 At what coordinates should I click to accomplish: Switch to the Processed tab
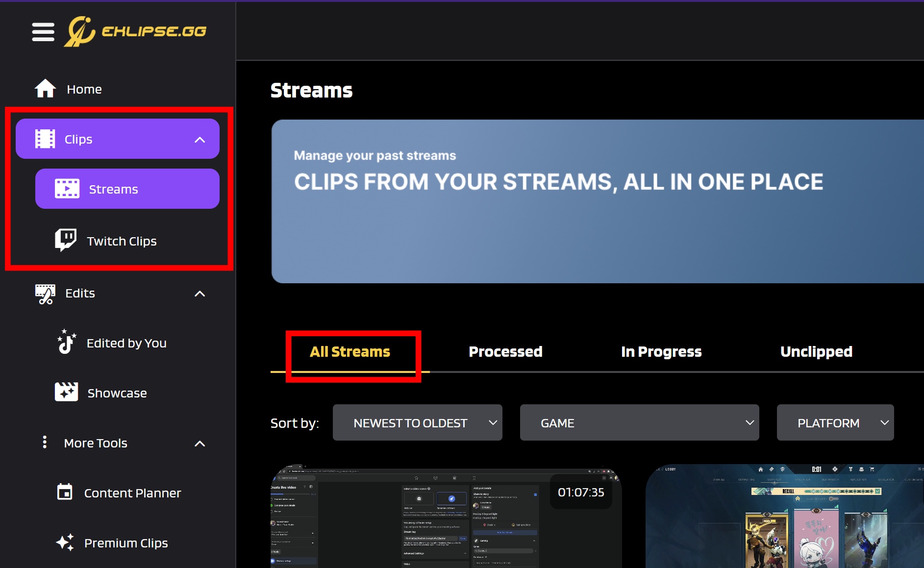pyautogui.click(x=505, y=351)
